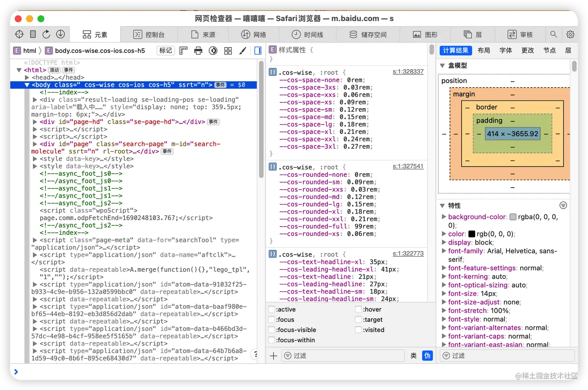Reload the inspected page
588x390 pixels.
click(x=46, y=34)
